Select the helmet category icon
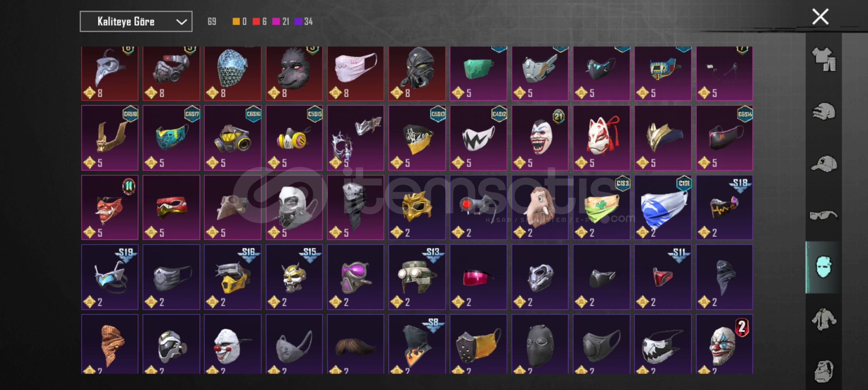Viewport: 868px width, 390px height. (x=824, y=111)
